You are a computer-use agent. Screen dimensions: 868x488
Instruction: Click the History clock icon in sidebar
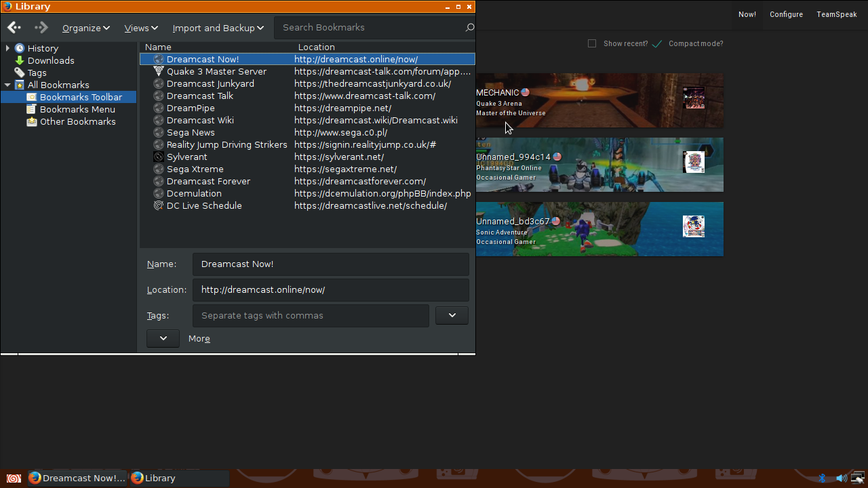coord(20,48)
